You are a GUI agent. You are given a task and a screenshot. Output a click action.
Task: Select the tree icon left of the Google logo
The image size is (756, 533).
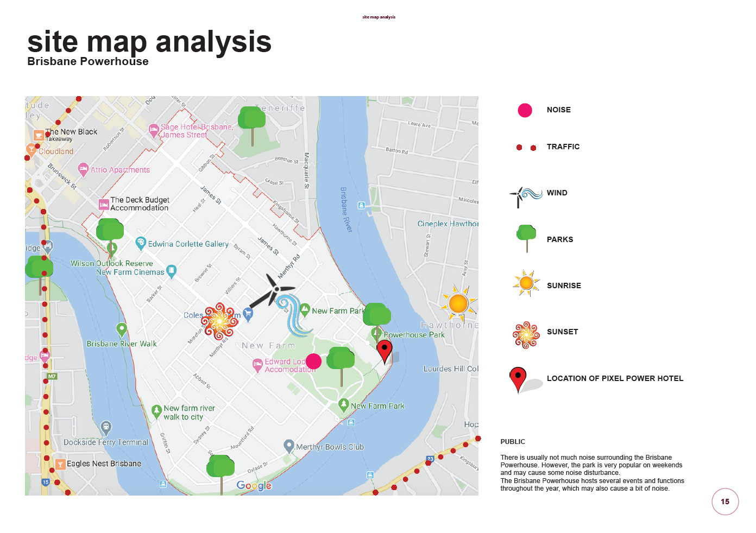pos(221,474)
